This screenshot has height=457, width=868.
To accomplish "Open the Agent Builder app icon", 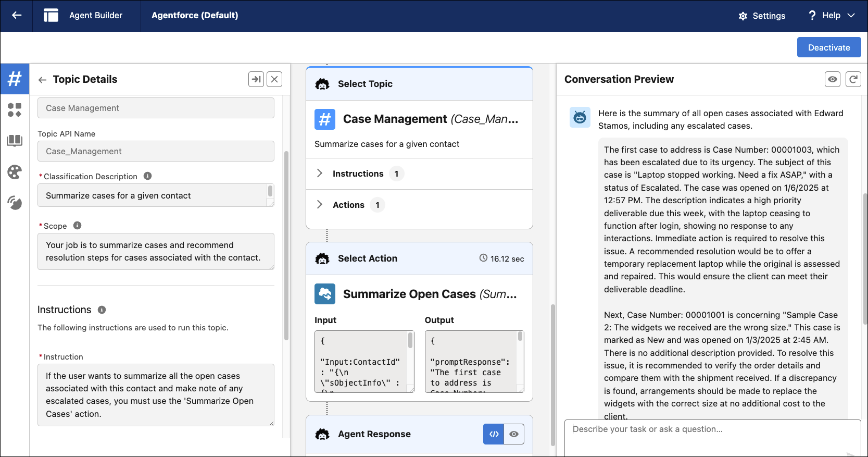I will (x=51, y=16).
